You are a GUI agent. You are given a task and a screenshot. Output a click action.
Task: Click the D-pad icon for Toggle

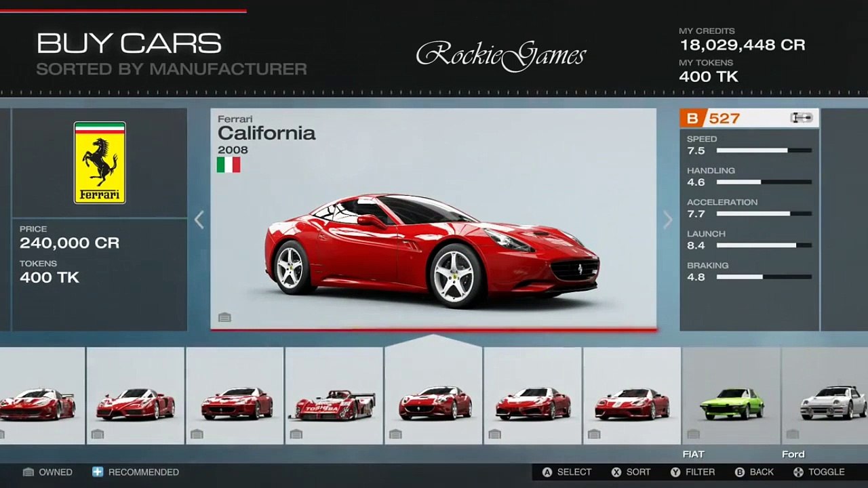798,472
